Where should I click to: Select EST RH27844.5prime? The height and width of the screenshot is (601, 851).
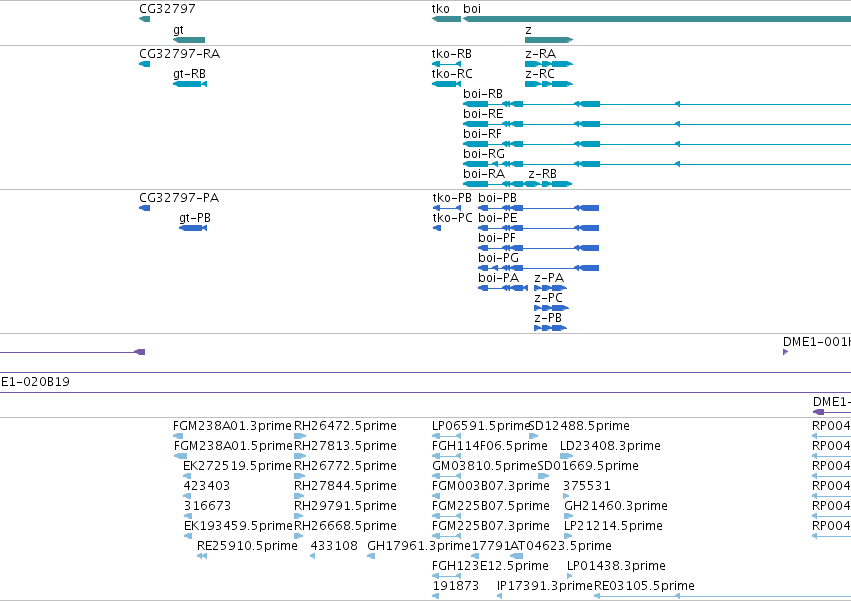tap(345, 486)
